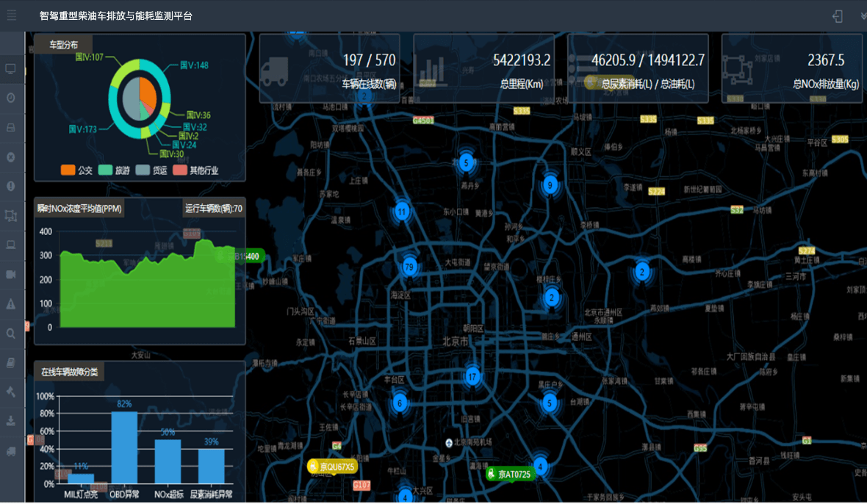Click the S274 road badge on map
867x504 pixels.
click(807, 251)
